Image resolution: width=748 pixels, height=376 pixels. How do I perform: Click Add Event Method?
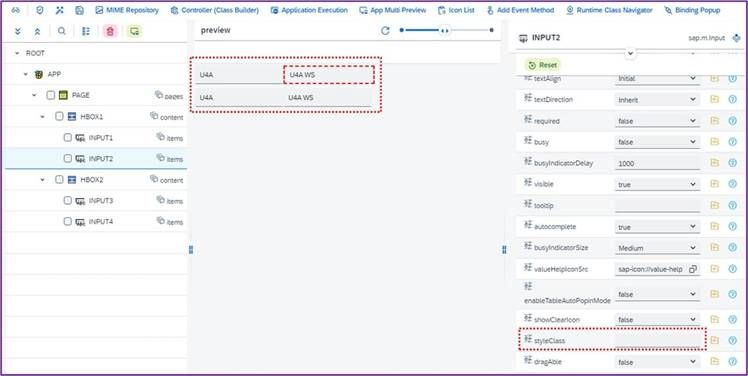click(520, 10)
